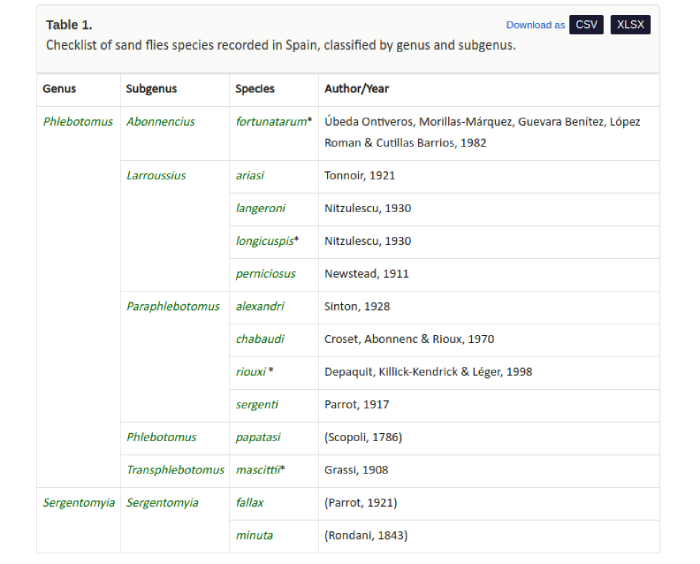Screen dimensions: 700x564
Task: Select the chabaudi species name
Action: pos(260,339)
